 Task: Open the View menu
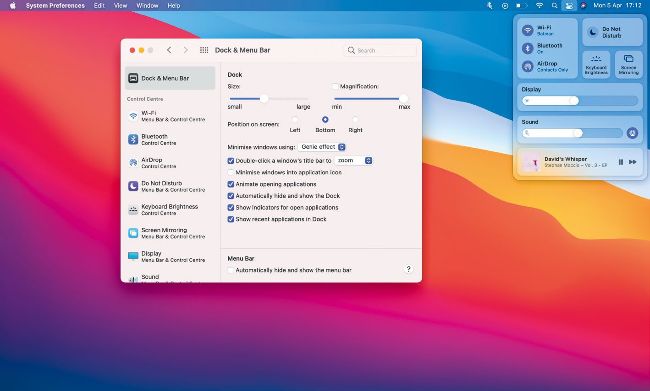click(120, 6)
